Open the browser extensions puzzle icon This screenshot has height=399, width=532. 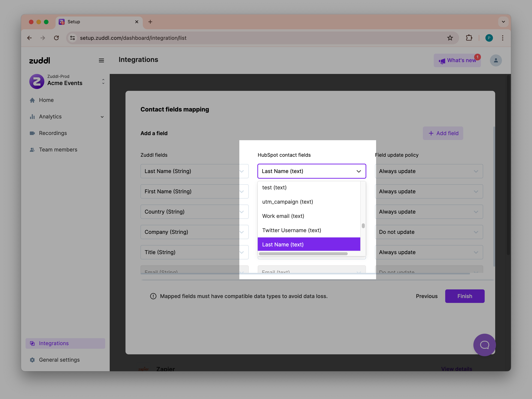click(x=469, y=38)
